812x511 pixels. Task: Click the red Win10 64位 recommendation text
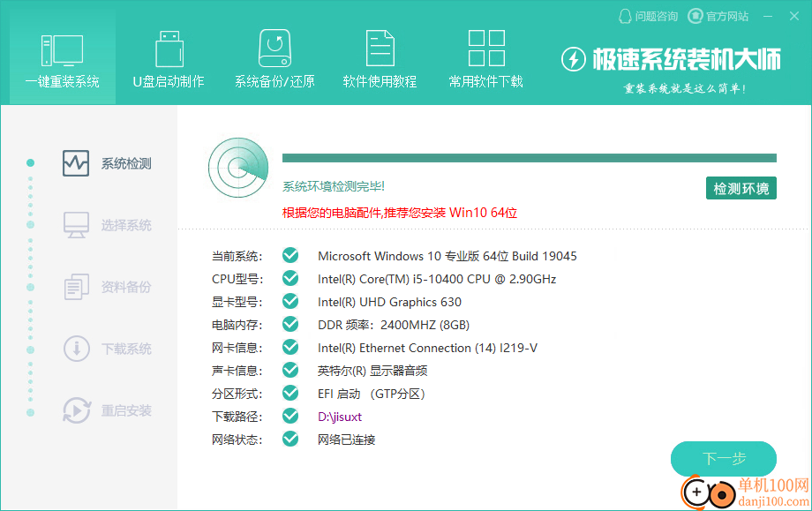[x=399, y=213]
